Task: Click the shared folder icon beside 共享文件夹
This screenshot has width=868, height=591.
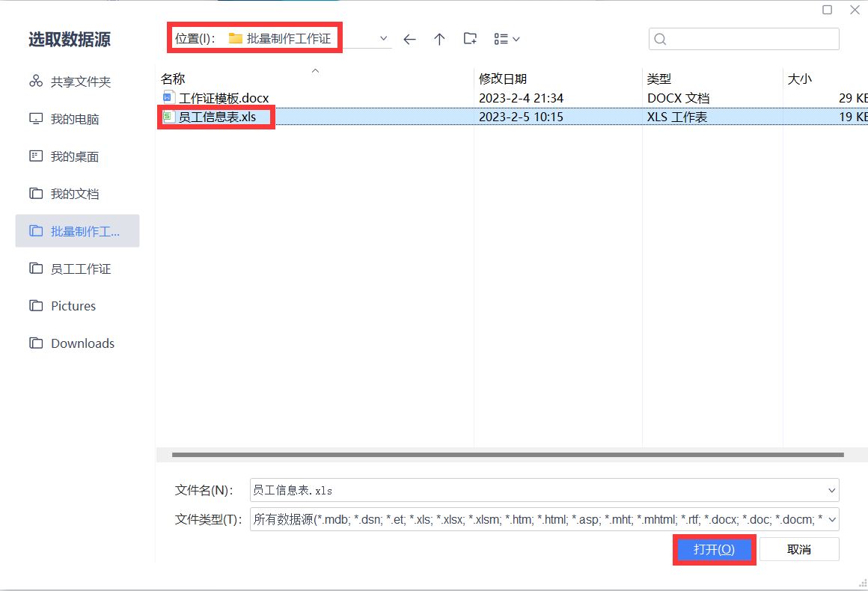Action: pos(36,82)
